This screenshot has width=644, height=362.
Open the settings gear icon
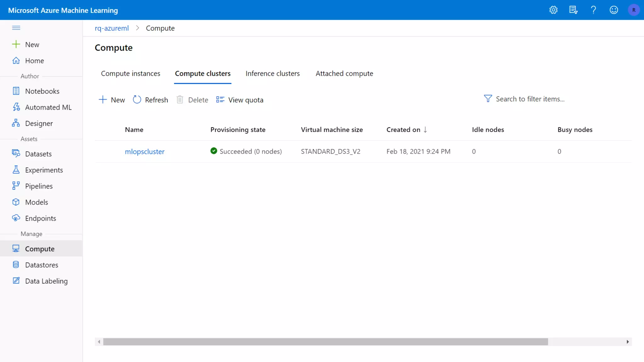click(553, 10)
